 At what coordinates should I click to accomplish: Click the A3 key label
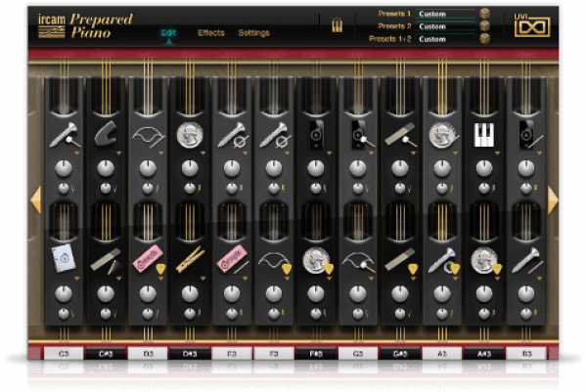[442, 354]
